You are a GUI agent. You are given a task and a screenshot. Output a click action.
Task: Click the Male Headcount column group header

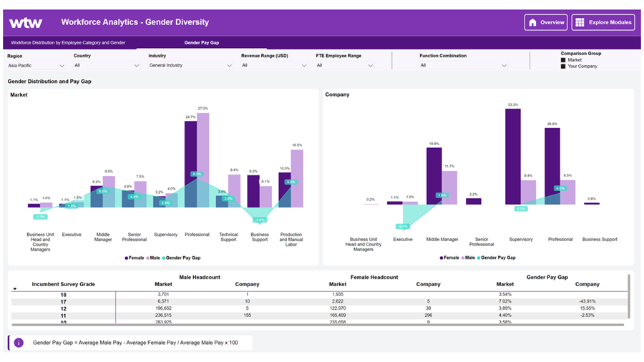tap(200, 278)
